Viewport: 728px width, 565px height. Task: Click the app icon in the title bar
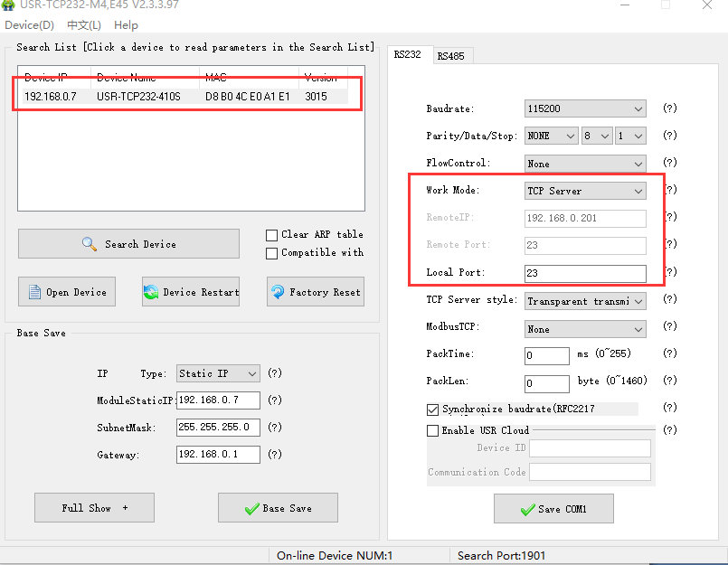point(8,5)
